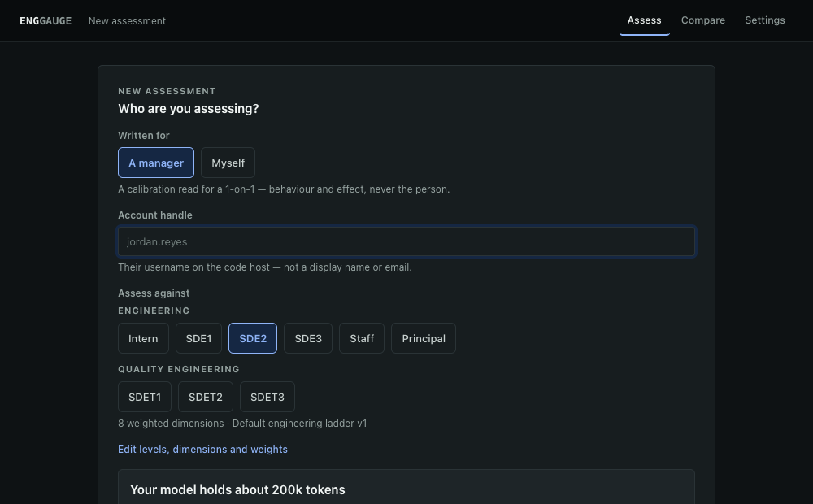Open the Settings tab
This screenshot has height=504, width=813.
coord(765,20)
